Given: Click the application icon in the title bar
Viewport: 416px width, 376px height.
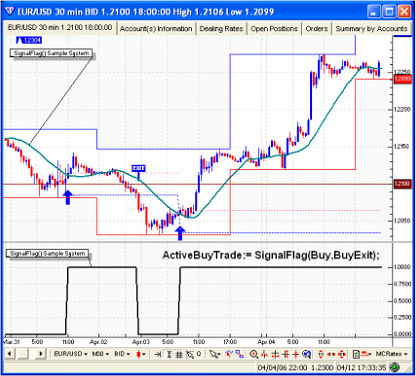Looking at the screenshot, I should click(9, 12).
